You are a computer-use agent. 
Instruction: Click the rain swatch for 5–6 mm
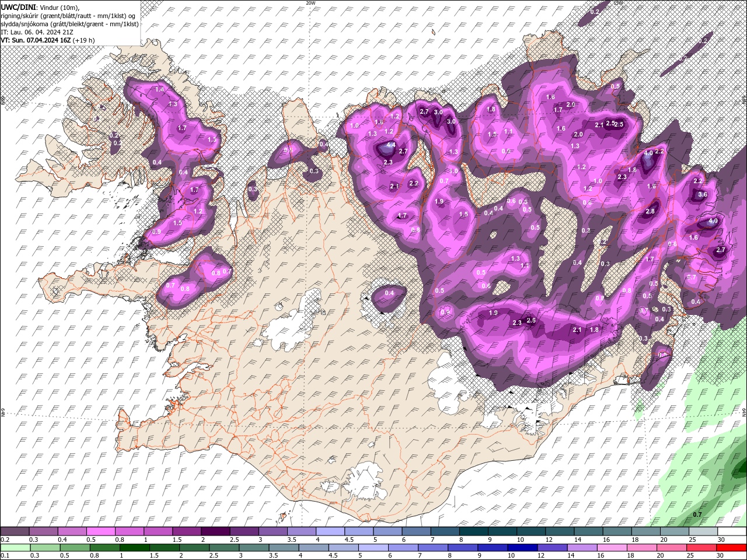click(x=373, y=548)
